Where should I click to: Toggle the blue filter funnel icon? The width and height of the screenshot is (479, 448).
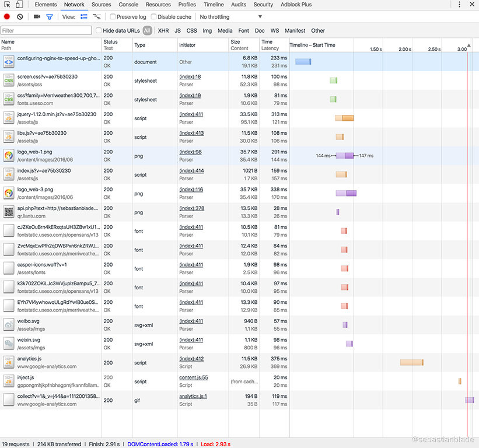coord(49,17)
